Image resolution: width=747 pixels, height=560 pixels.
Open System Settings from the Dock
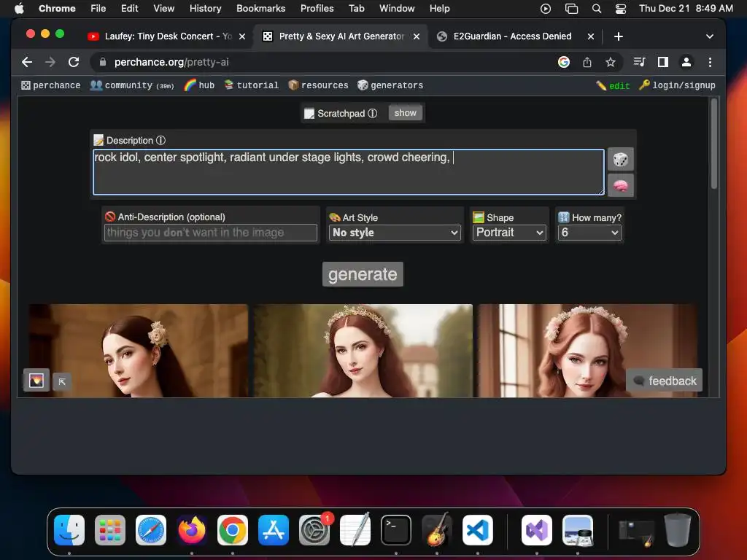coord(314,530)
